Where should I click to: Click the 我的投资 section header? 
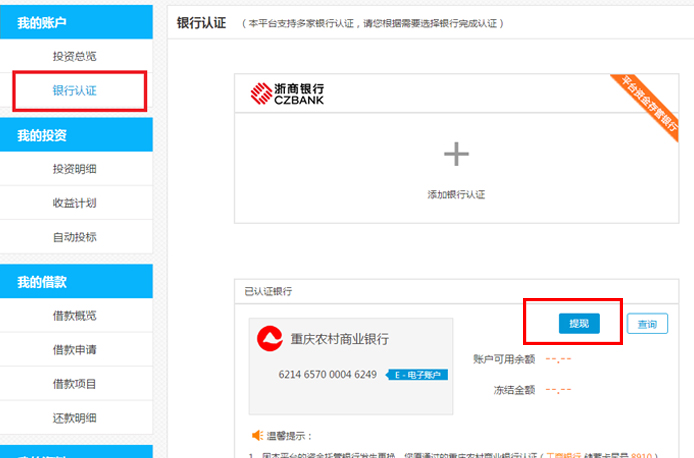(76, 135)
